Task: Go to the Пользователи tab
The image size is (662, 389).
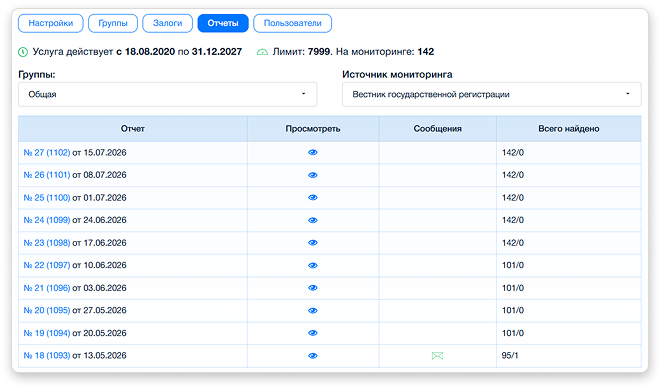Action: [x=293, y=23]
